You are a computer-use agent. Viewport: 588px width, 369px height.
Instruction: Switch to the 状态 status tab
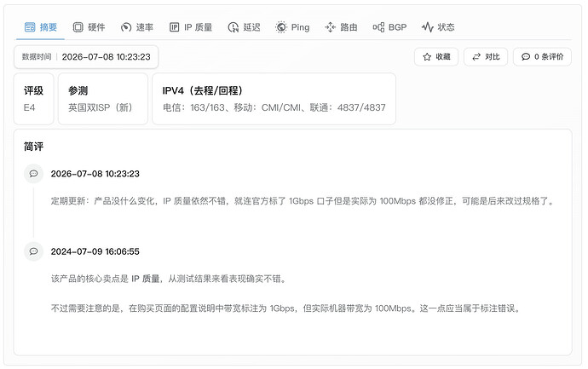point(438,27)
